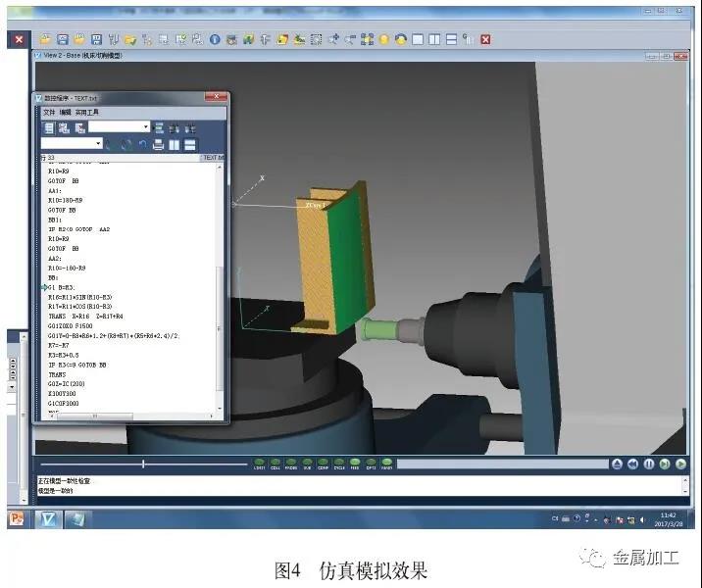
Task: Click the Pause simulation button
Action: tap(649, 465)
